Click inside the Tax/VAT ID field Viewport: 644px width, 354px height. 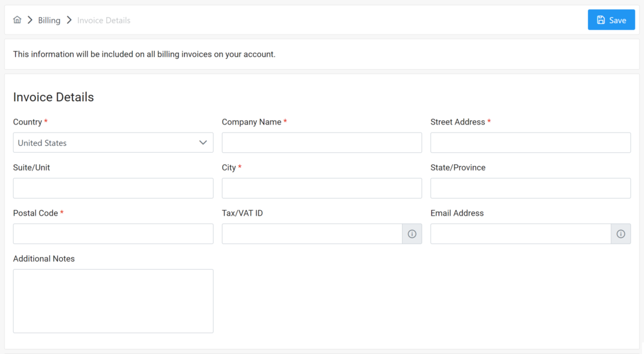click(x=312, y=234)
